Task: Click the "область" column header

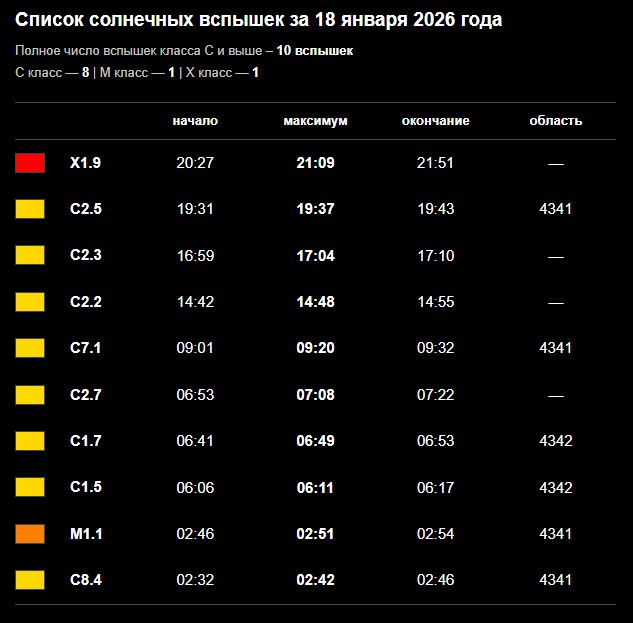Action: [555, 121]
